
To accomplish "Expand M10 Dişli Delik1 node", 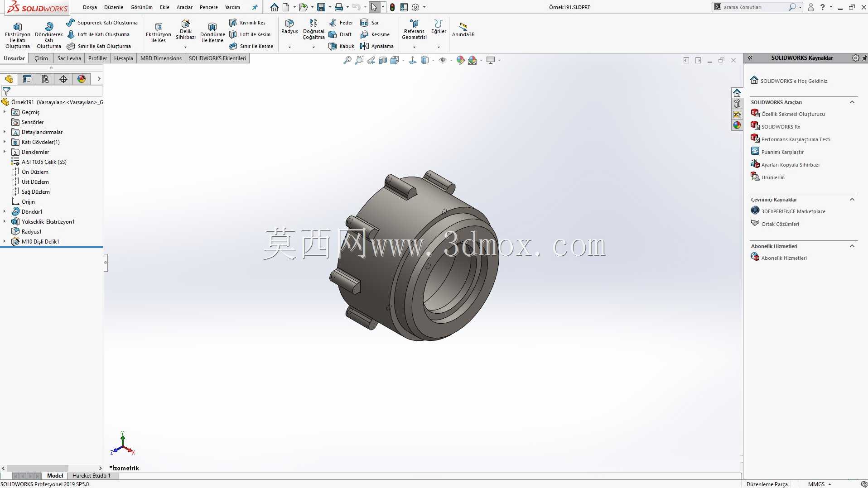I will point(5,241).
